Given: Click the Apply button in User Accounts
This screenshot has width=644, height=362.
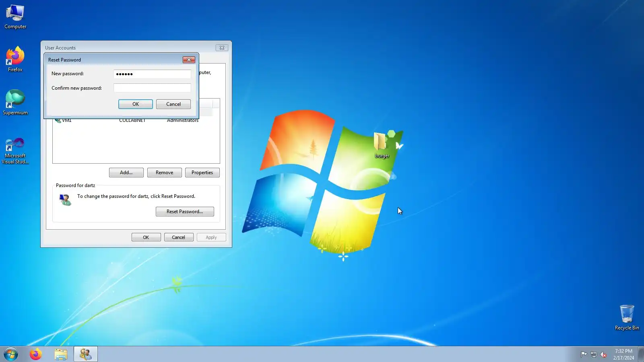Looking at the screenshot, I should (211, 237).
